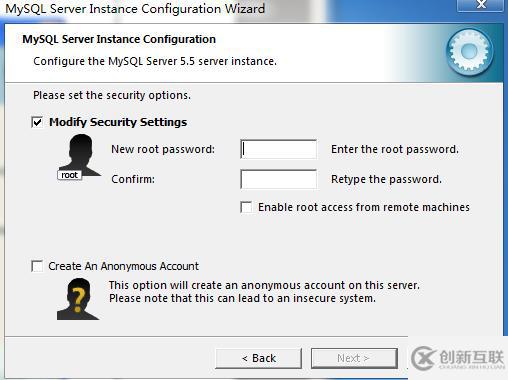The image size is (508, 380).
Task: Click the Retype the password hint text
Action: [386, 179]
